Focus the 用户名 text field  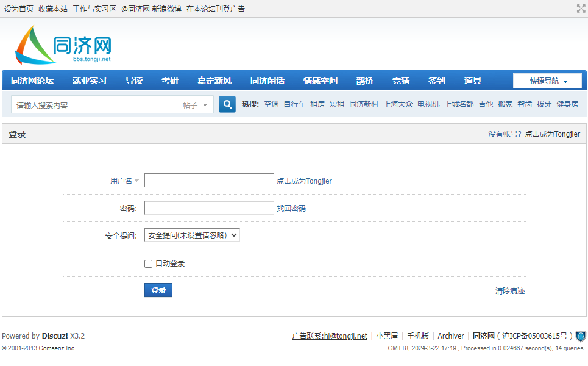click(x=209, y=181)
